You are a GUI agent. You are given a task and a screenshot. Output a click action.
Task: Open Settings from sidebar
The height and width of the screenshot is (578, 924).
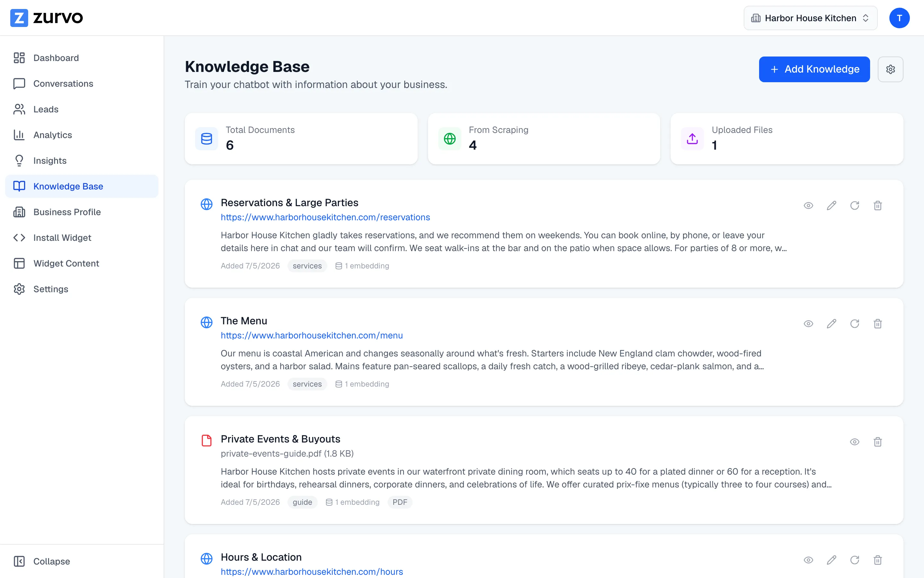pyautogui.click(x=82, y=289)
